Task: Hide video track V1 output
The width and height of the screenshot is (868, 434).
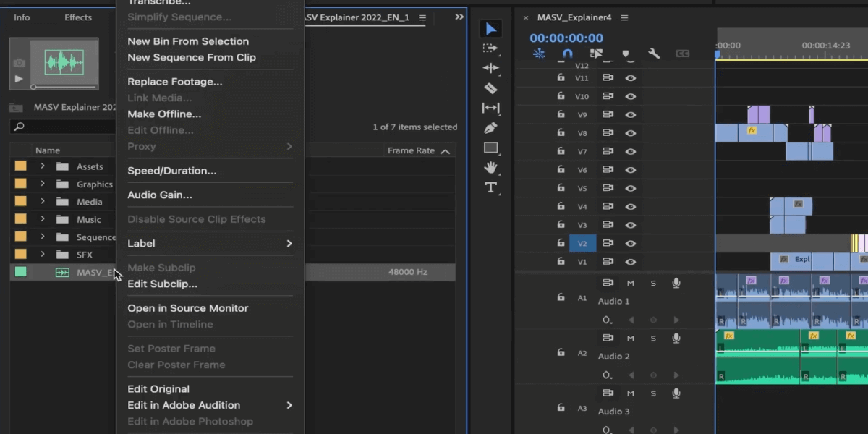Action: tap(631, 262)
